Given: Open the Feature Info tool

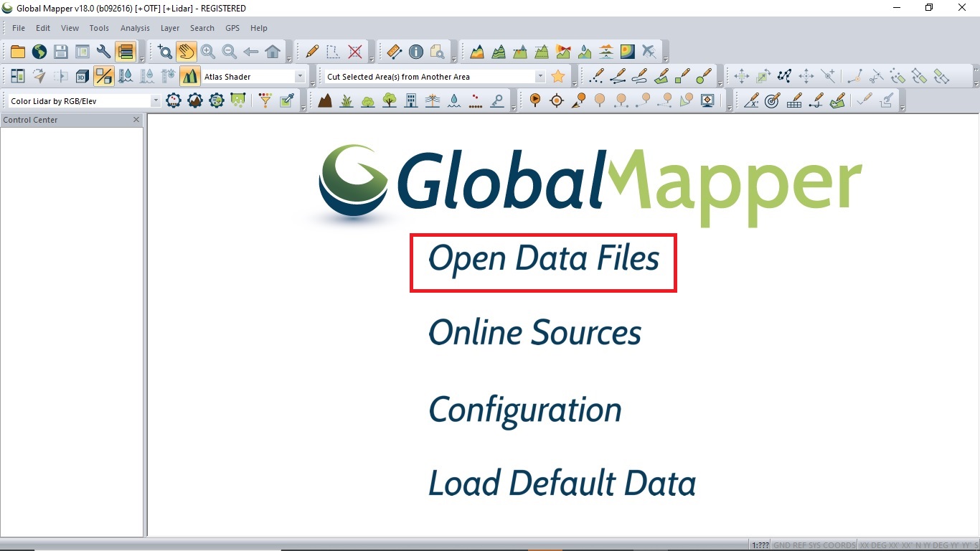Looking at the screenshot, I should click(416, 51).
